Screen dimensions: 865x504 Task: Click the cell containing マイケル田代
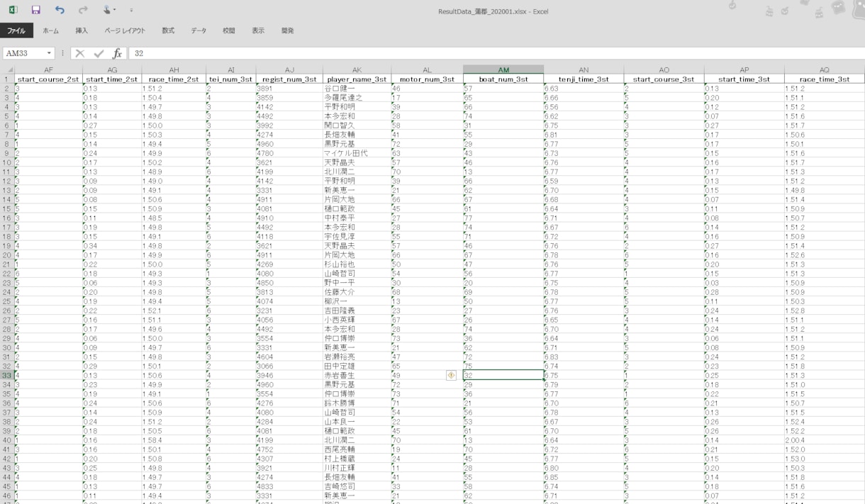coord(357,153)
